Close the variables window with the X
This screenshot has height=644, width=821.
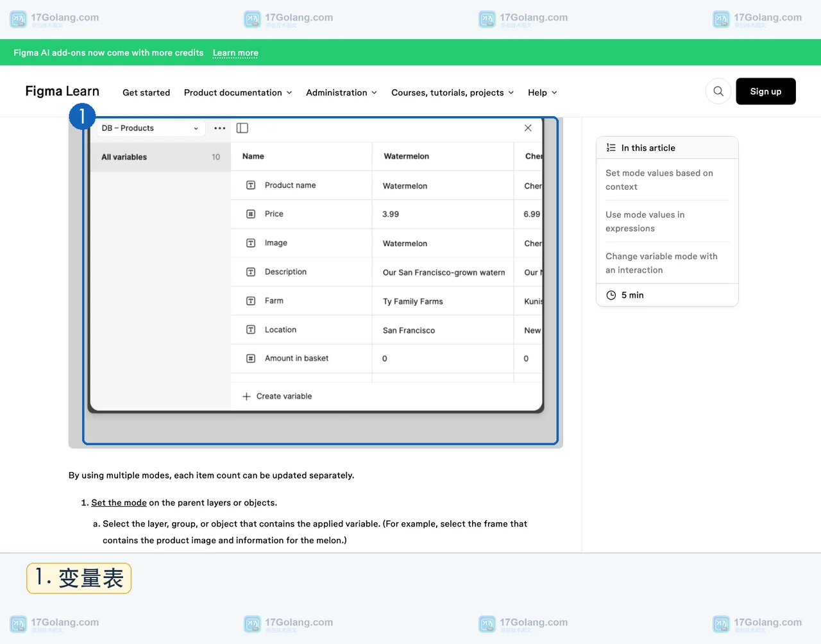pyautogui.click(x=528, y=128)
